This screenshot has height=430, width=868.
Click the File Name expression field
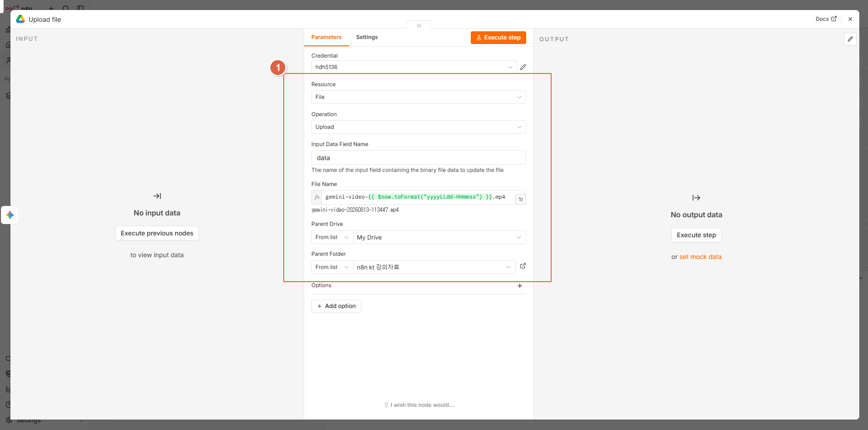click(x=419, y=197)
